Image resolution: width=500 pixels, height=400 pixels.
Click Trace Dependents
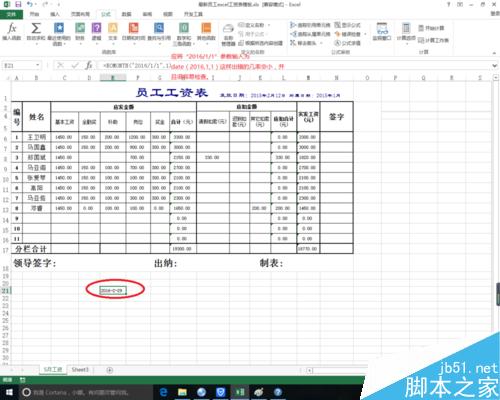[x=310, y=34]
